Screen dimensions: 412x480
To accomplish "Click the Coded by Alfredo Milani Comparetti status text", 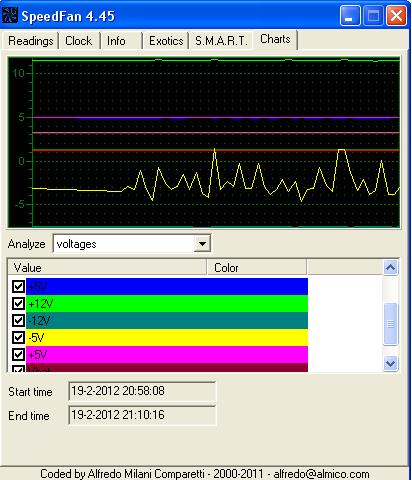I will click(x=205, y=474).
